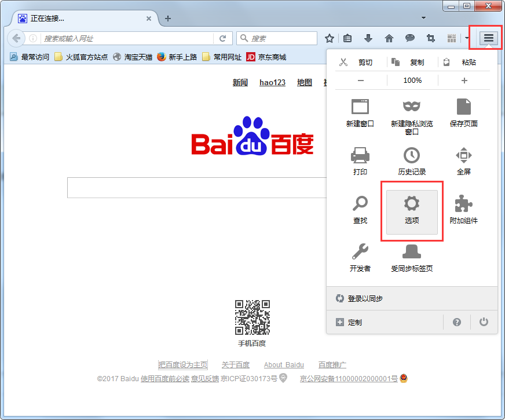Image resolution: width=505 pixels, height=420 pixels.
Task: Open 地图 link on Baidu
Action: click(x=305, y=82)
